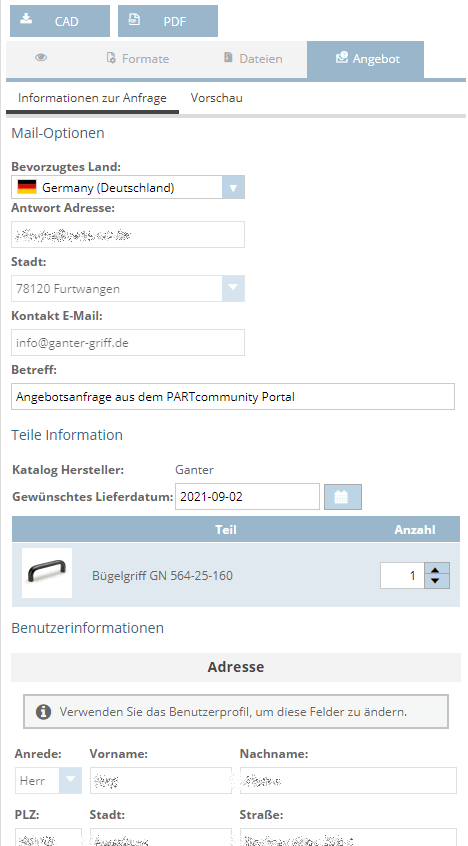Open the eye preview tab
This screenshot has height=846, width=468.
point(41,58)
